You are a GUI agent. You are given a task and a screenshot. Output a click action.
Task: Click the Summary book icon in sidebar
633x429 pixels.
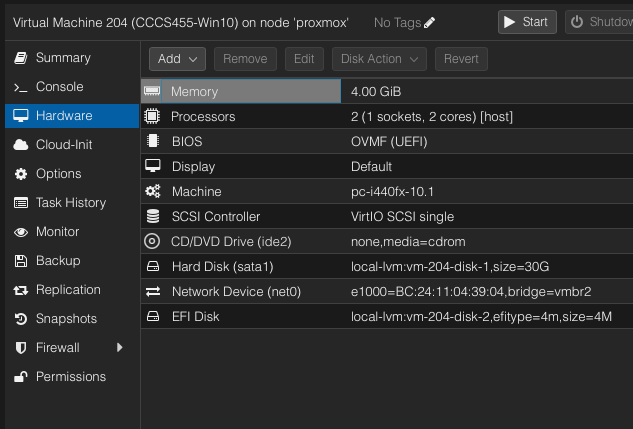tap(21, 58)
